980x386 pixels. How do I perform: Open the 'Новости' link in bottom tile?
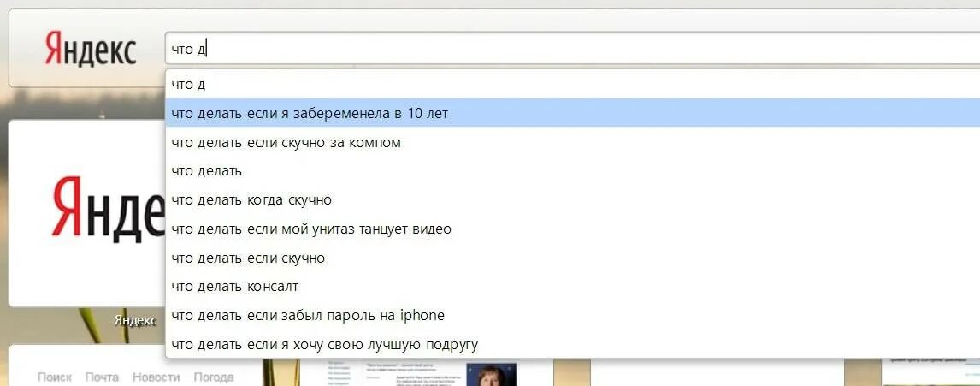tap(156, 377)
